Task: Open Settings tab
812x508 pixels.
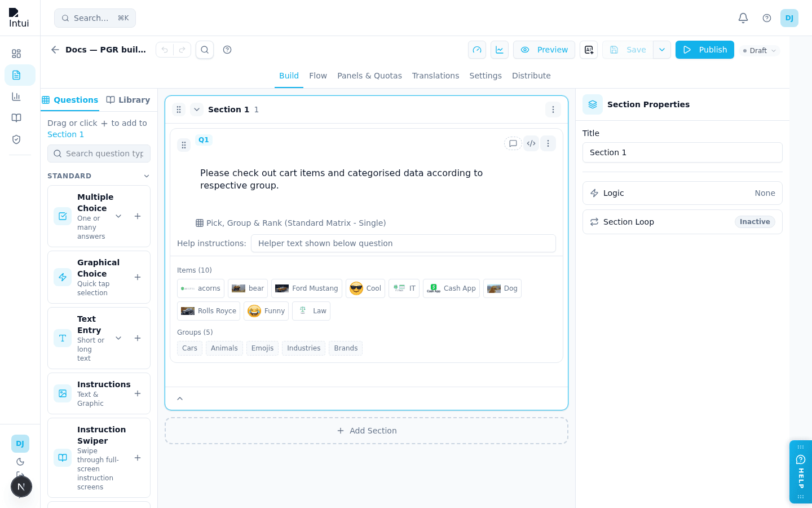Action: pos(486,76)
